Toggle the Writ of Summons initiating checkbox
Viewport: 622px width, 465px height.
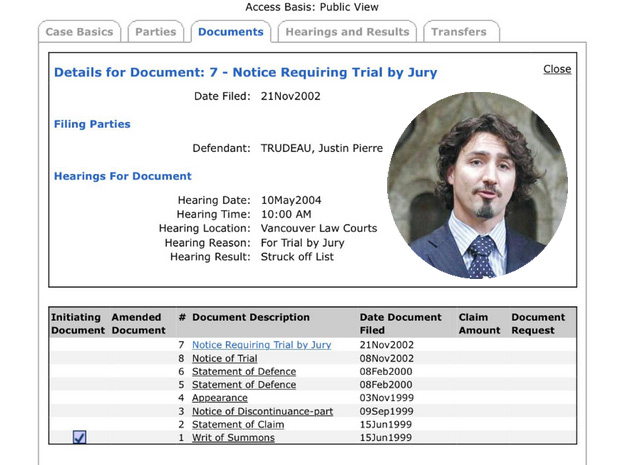coord(80,437)
